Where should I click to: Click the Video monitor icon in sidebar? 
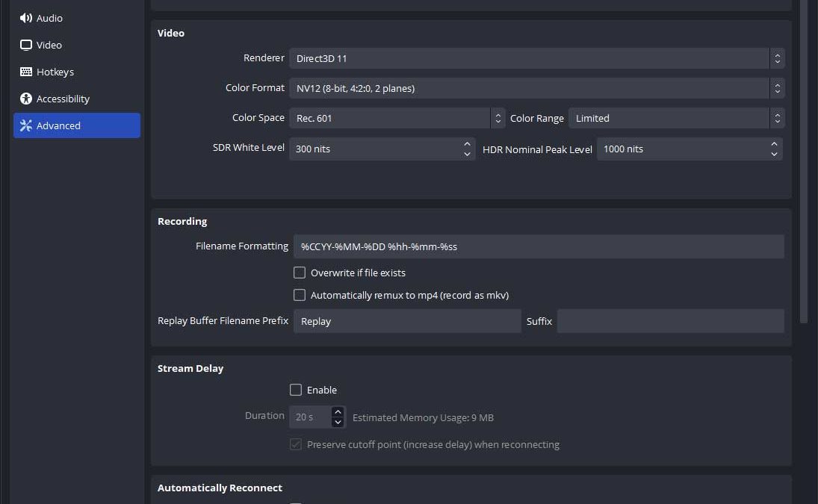tap(26, 45)
